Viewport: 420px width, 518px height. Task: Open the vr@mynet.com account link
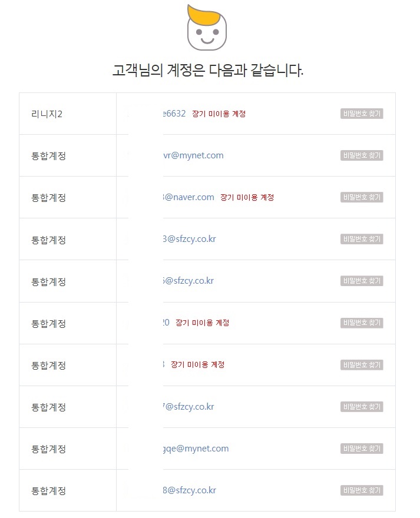193,155
